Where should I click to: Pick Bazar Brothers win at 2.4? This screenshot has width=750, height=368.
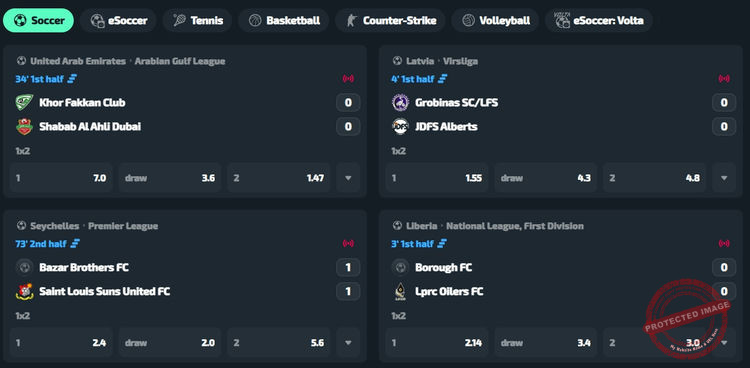click(x=61, y=343)
